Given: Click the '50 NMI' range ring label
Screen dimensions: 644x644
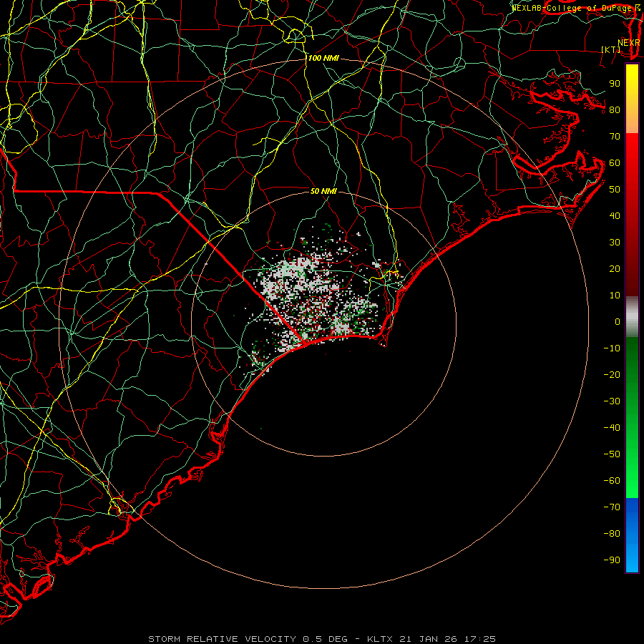Looking at the screenshot, I should [x=323, y=191].
